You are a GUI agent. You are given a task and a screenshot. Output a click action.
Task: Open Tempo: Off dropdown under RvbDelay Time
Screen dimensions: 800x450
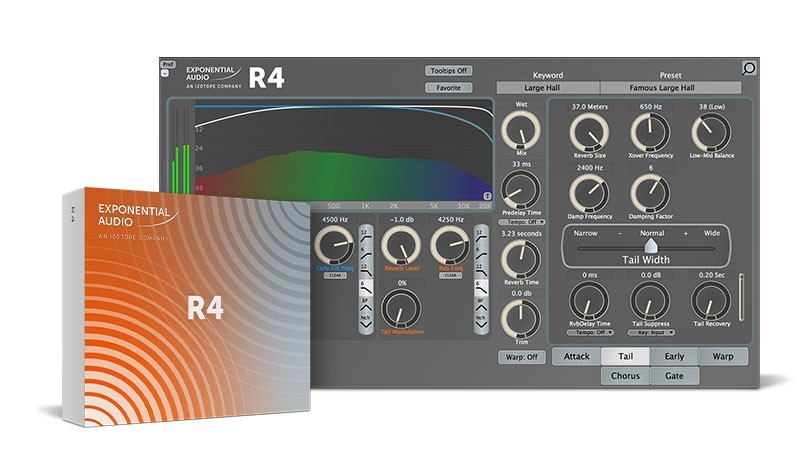tap(590, 333)
